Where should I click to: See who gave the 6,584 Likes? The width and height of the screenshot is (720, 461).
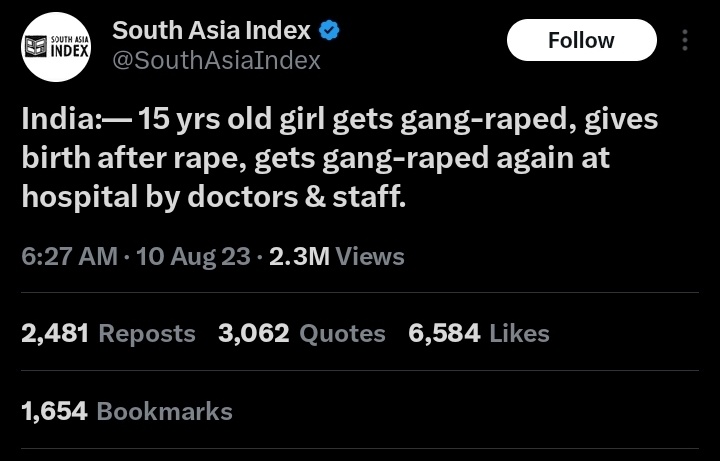[x=479, y=334]
